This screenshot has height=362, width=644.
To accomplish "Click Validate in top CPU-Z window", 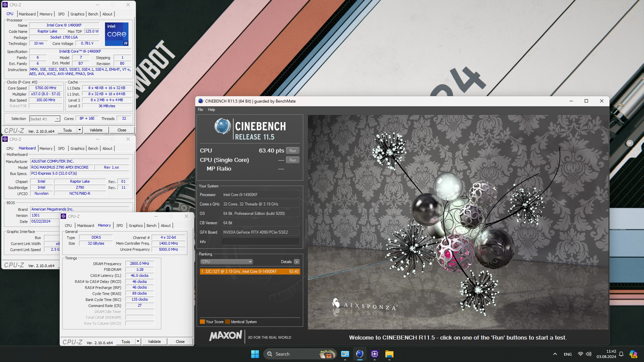I will (x=96, y=130).
